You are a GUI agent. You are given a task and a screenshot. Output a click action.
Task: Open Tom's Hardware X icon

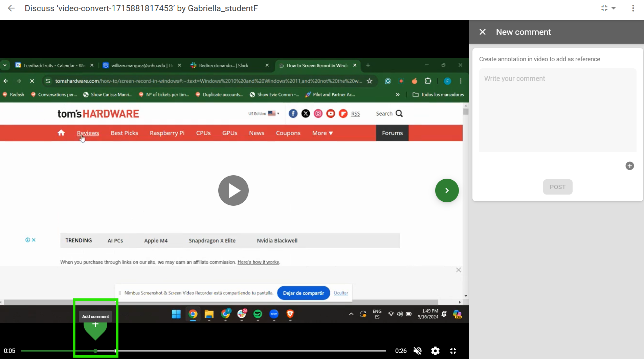coord(306,114)
